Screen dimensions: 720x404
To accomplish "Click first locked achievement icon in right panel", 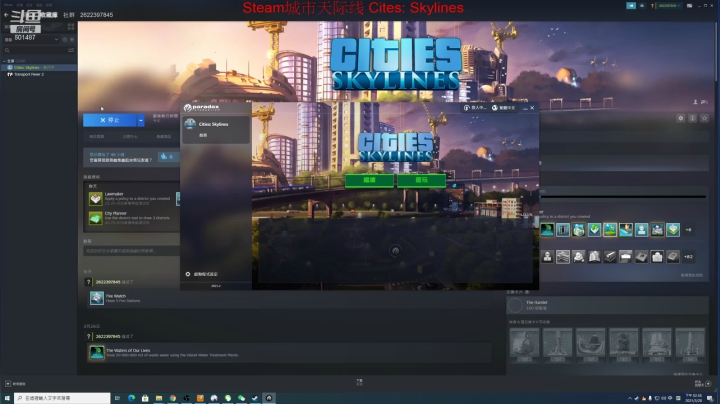I will pos(547,257).
